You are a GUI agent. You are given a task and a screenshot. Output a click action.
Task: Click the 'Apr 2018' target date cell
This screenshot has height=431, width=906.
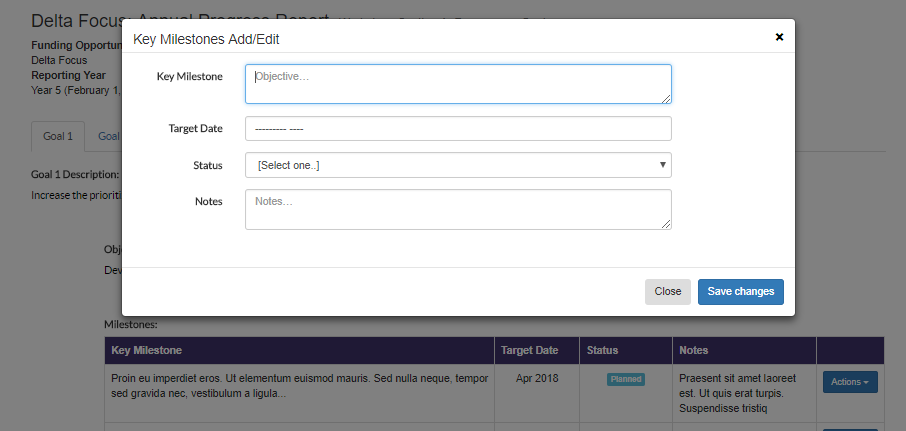click(537, 379)
